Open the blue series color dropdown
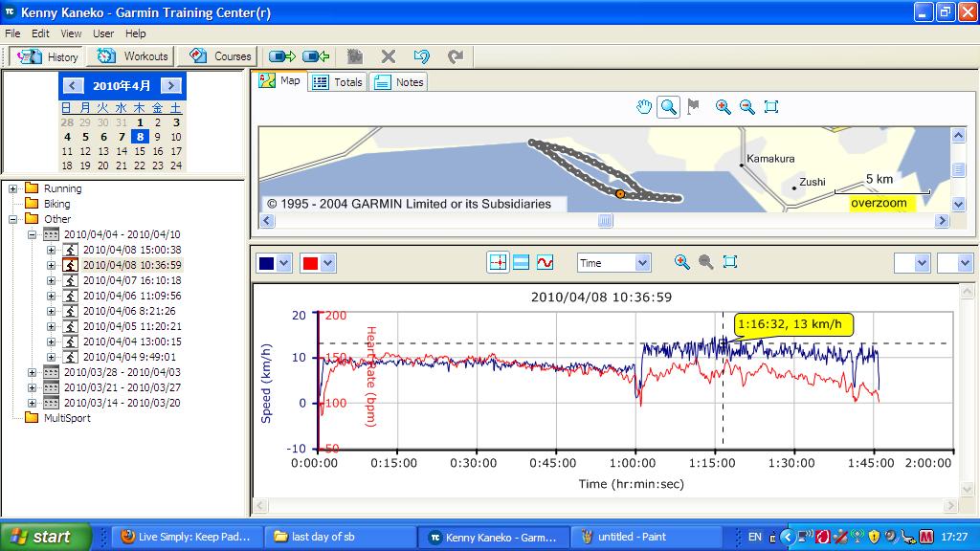Image resolution: width=980 pixels, height=551 pixels. [x=283, y=263]
